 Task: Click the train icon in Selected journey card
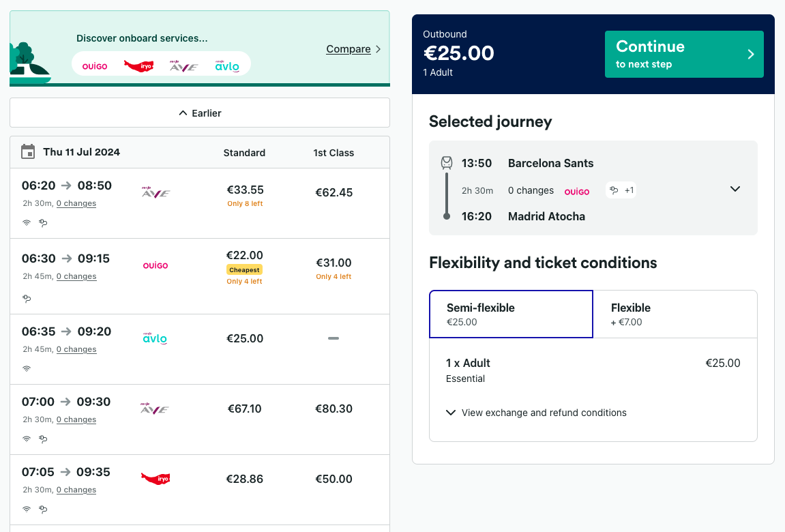[x=447, y=163]
